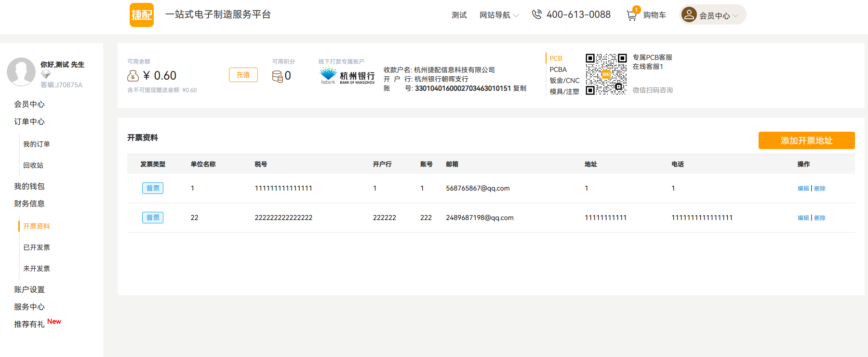Open 已开发票 in the sidebar
The width and height of the screenshot is (868, 357).
pos(37,247)
